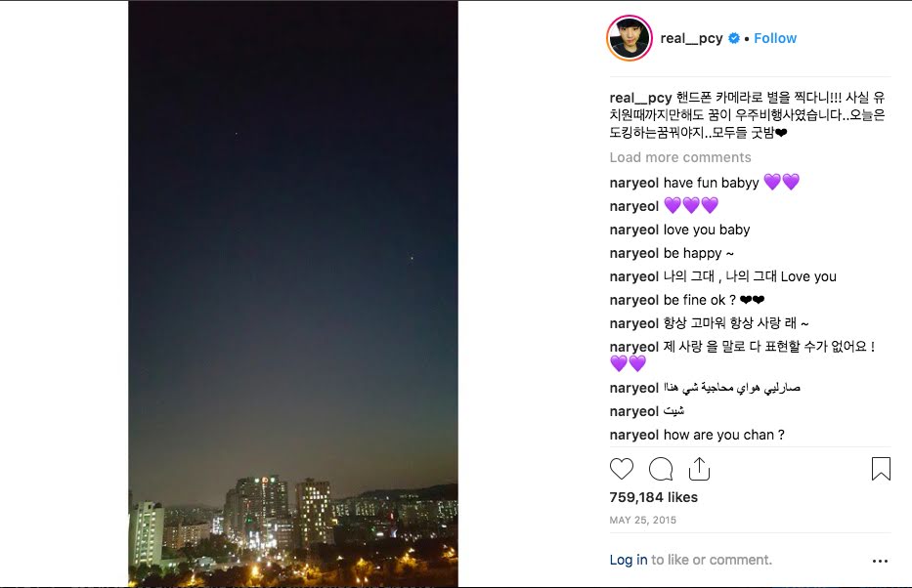Open real__pcy username in the caption
The height and width of the screenshot is (588, 912).
coord(640,98)
